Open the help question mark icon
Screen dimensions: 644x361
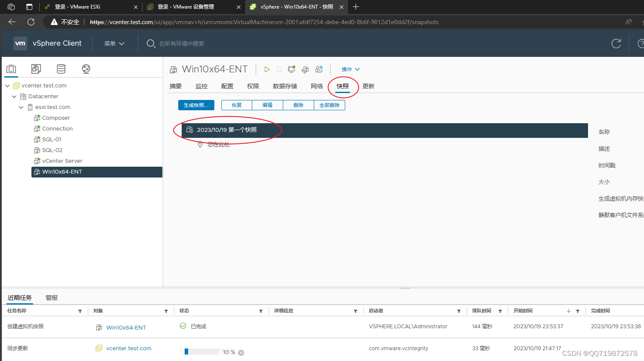point(640,44)
